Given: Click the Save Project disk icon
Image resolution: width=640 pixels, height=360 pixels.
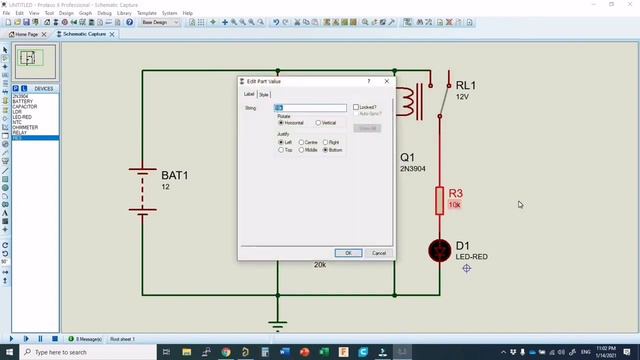Looking at the screenshot, I should click(26, 22).
